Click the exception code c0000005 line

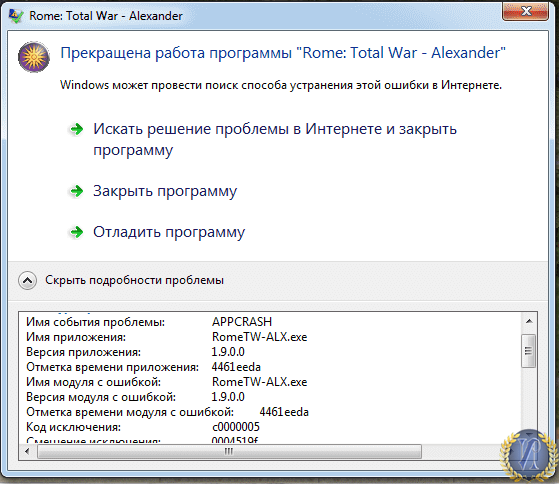pyautogui.click(x=143, y=427)
